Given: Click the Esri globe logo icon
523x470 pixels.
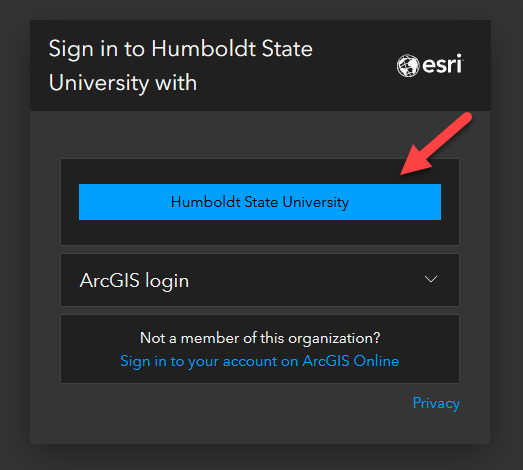Looking at the screenshot, I should pyautogui.click(x=408, y=65).
